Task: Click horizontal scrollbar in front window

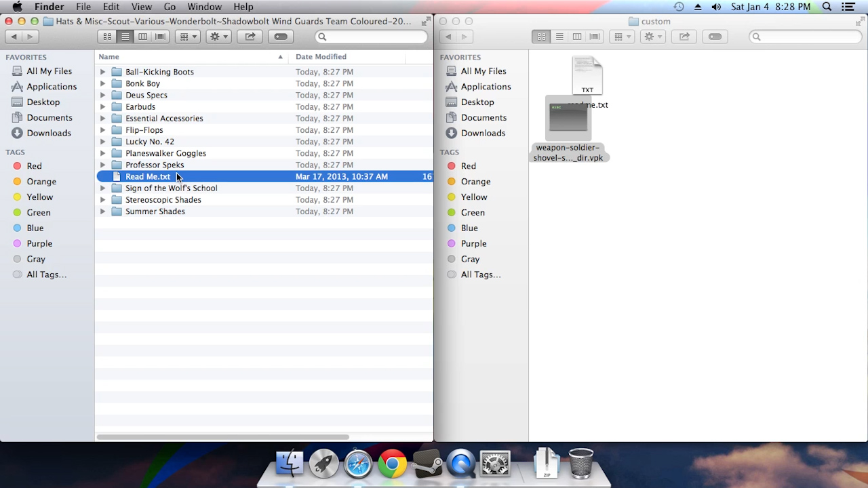Action: tap(222, 437)
